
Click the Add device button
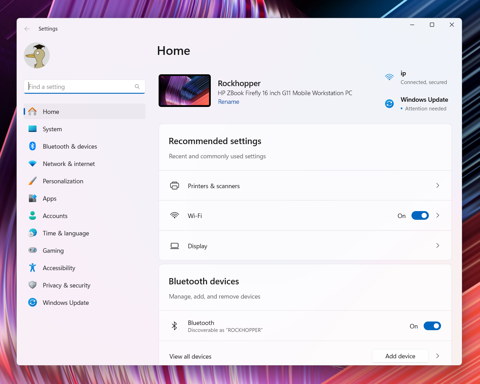click(400, 356)
